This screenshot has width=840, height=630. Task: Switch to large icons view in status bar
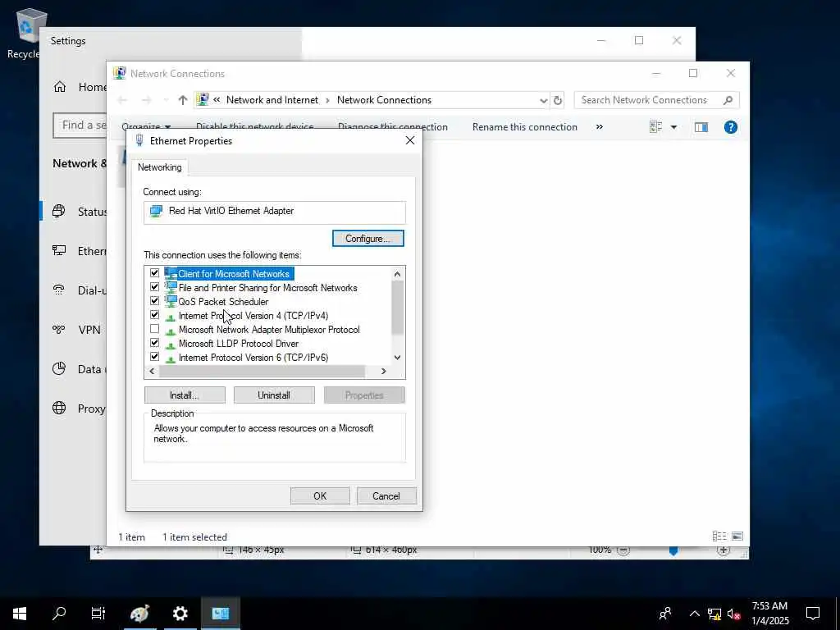pos(737,536)
